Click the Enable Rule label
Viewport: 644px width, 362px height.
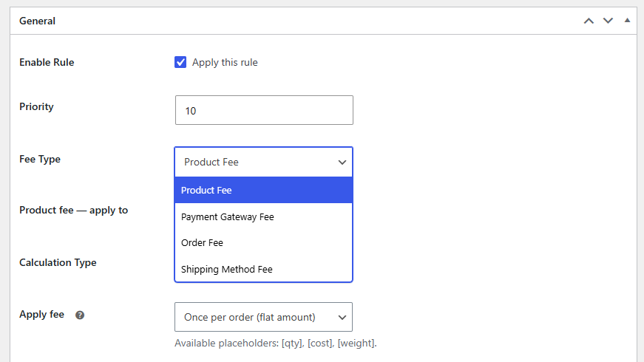47,62
